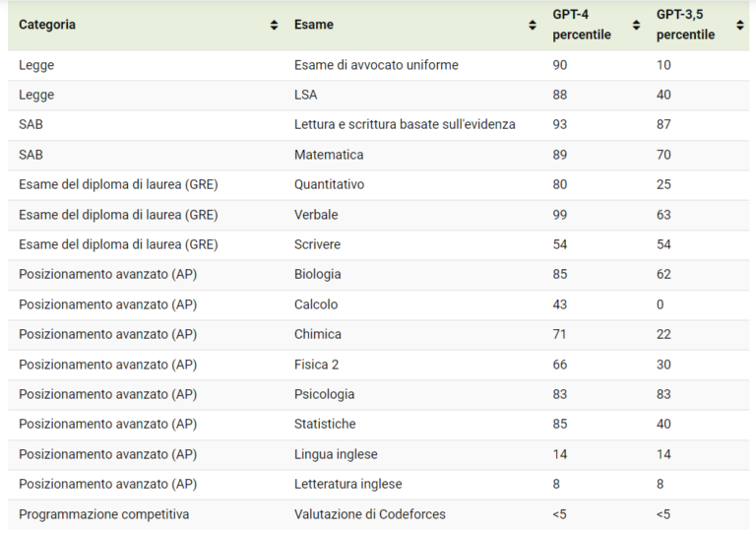Viewport: 756px width, 534px height.
Task: Click the Categoria column header text
Action: [x=47, y=25]
